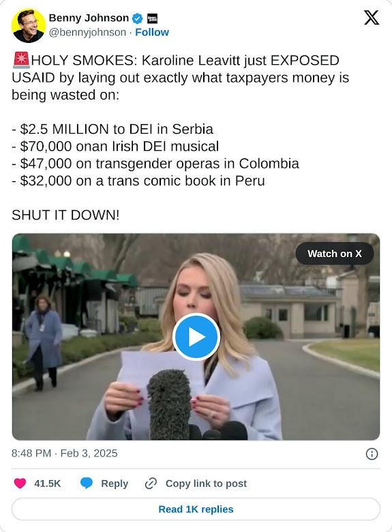
Task: Click the Benny Johnson display name
Action: (89, 18)
